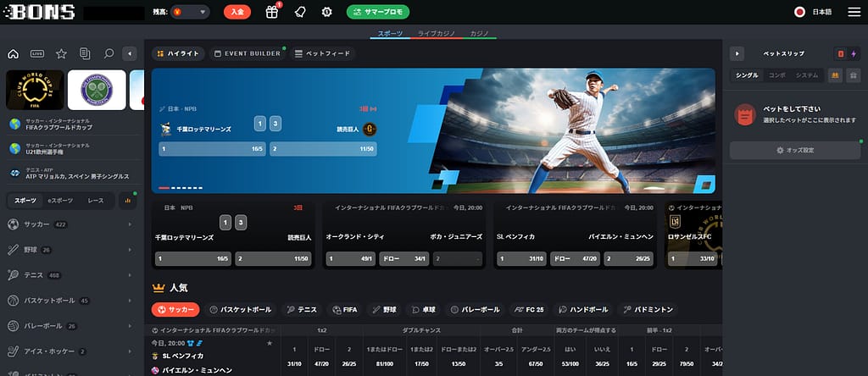The height and width of the screenshot is (376, 868).
Task: Switch to the スポーツ top tab
Action: pos(390,34)
